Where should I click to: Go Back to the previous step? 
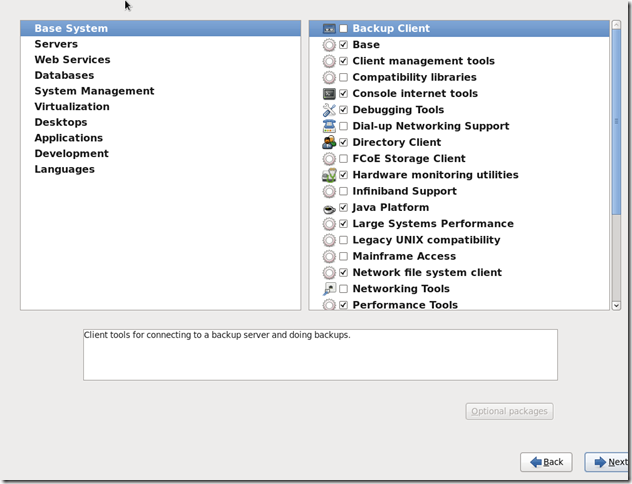point(546,462)
